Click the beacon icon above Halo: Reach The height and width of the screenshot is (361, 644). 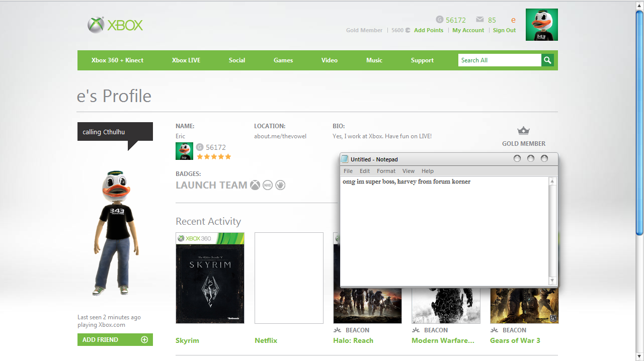(337, 330)
